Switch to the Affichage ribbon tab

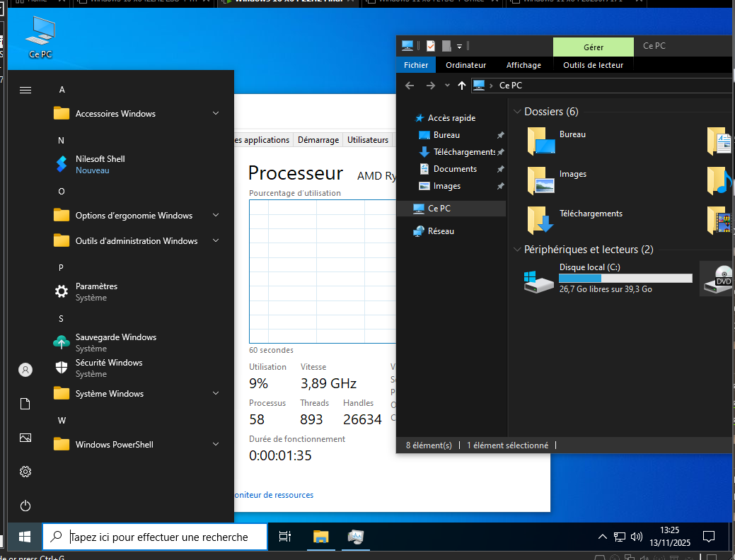523,65
